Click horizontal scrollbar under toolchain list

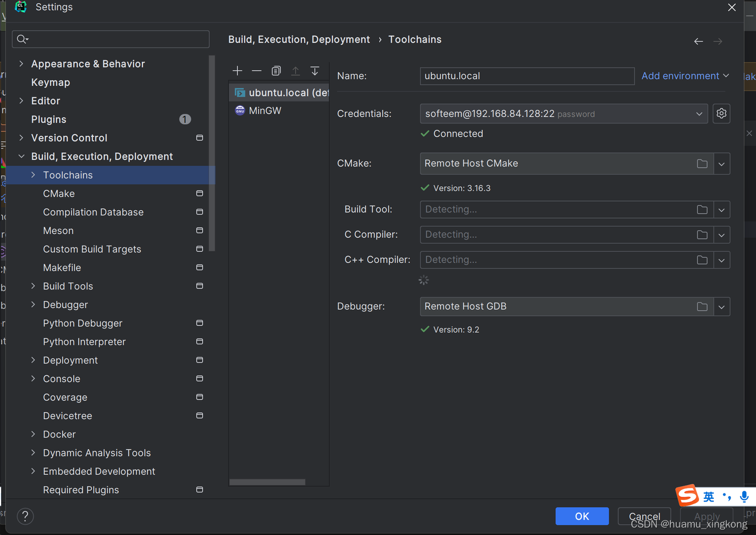pyautogui.click(x=267, y=482)
